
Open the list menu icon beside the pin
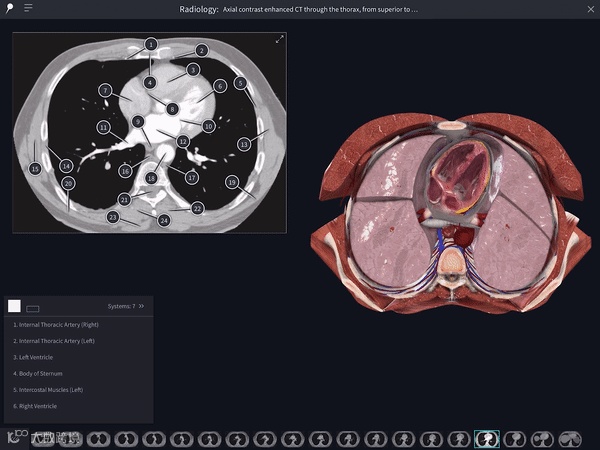point(28,8)
